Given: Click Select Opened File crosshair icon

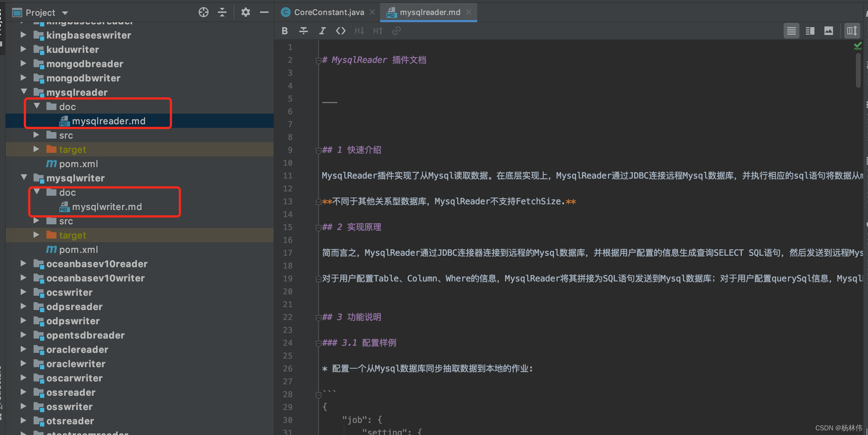Looking at the screenshot, I should pos(203,12).
